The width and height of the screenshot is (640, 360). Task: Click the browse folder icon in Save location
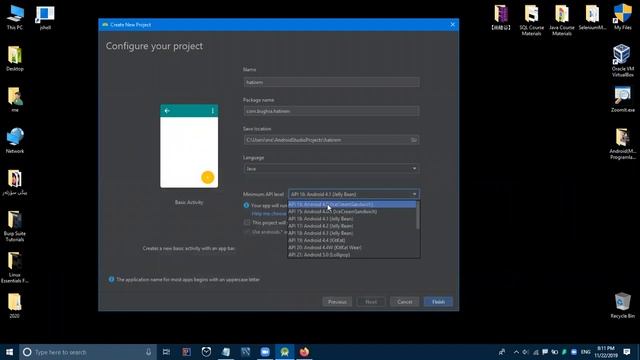tap(413, 140)
